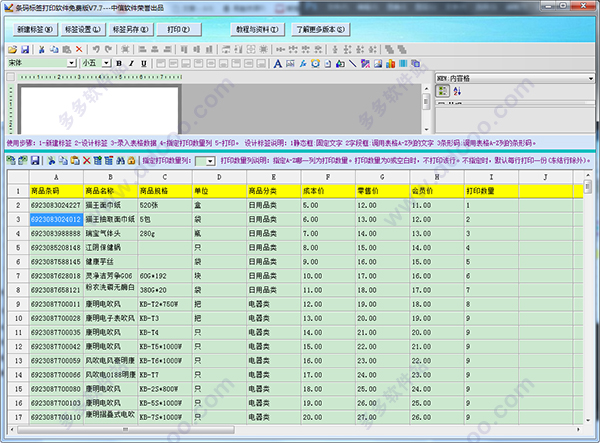The width and height of the screenshot is (600, 443).
Task: Lock the table with the padlock icon
Action: (132, 161)
